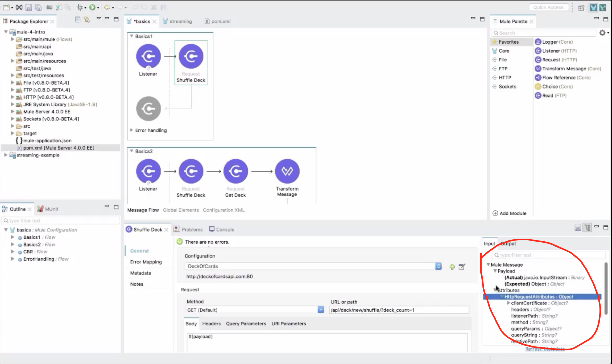The width and height of the screenshot is (612, 364).
Task: Expand src/main/mule folder in Package Explorer
Action: (13, 39)
